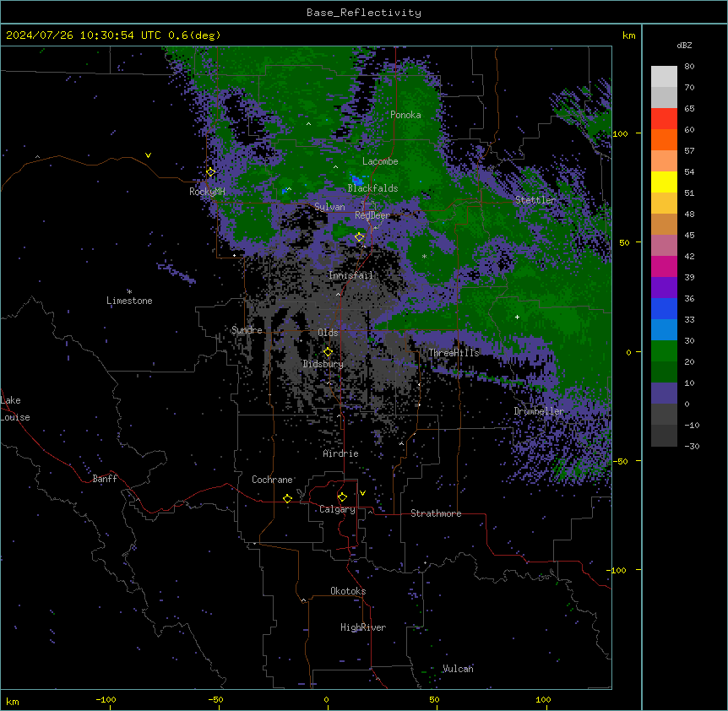
Task: Click the 0.6(deg) elevation label
Action: 194,35
